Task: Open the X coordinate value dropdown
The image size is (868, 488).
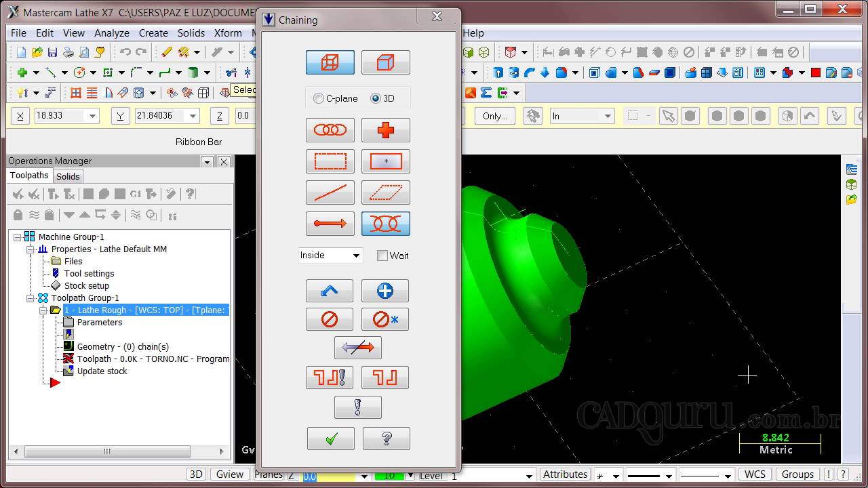Action: coord(93,116)
